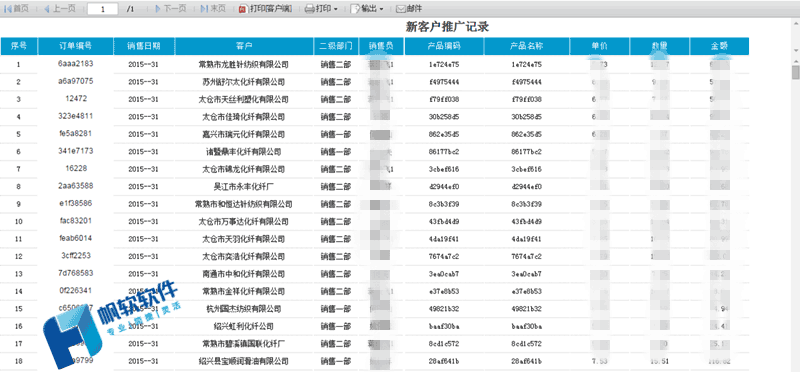Click order number 6aaa2183
Image resolution: width=800 pixels, height=372 pixels.
[x=76, y=64]
